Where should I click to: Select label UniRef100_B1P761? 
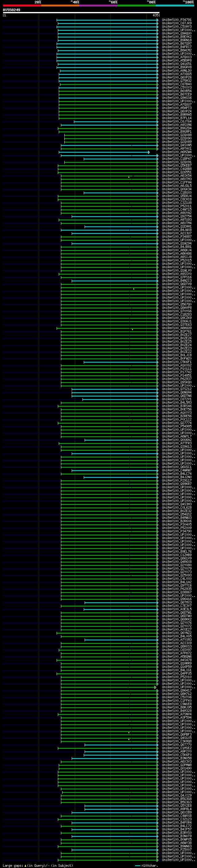176,332
